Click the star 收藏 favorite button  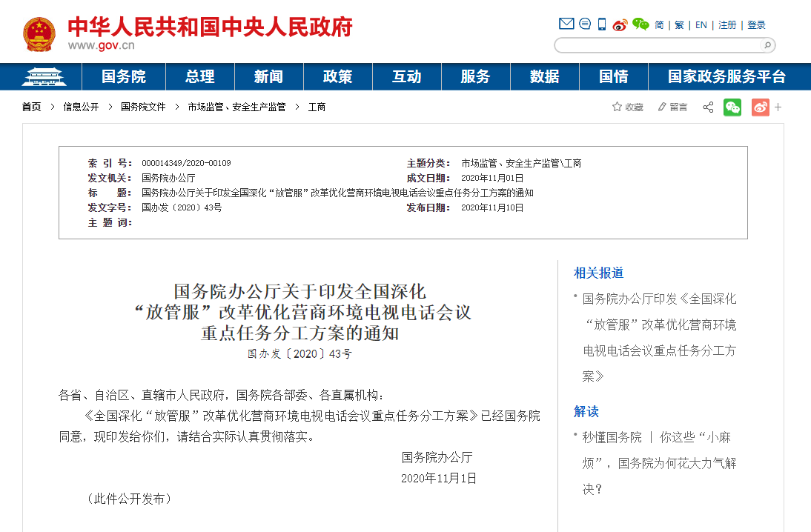[627, 107]
